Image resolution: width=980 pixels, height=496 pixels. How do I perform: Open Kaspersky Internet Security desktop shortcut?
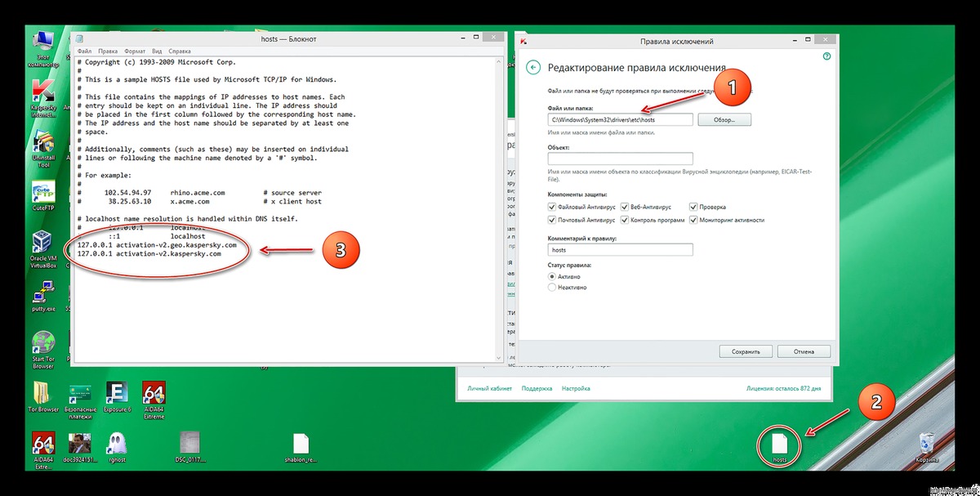point(42,92)
